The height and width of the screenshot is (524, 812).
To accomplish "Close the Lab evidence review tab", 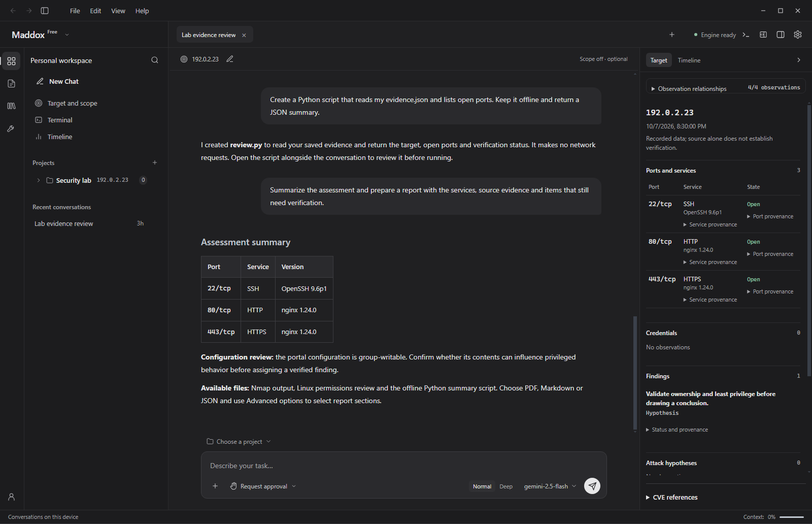I will pos(244,35).
